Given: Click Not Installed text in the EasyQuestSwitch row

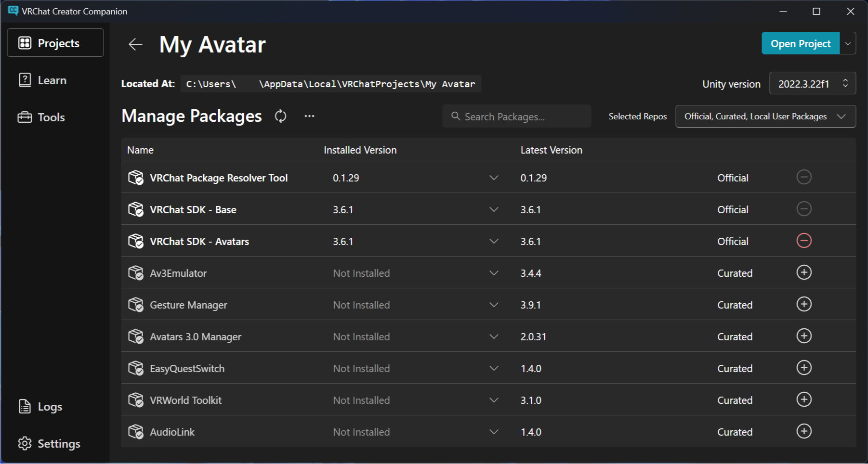Looking at the screenshot, I should [361, 369].
